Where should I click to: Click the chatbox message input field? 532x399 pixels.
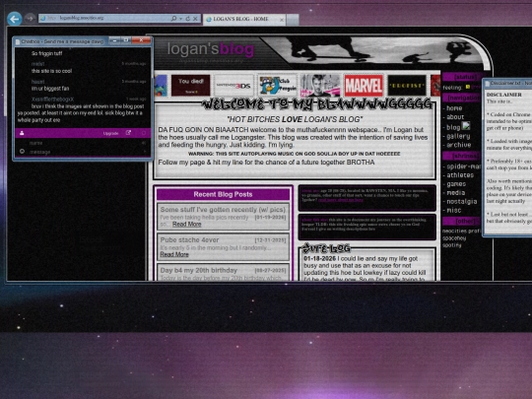coord(83,152)
